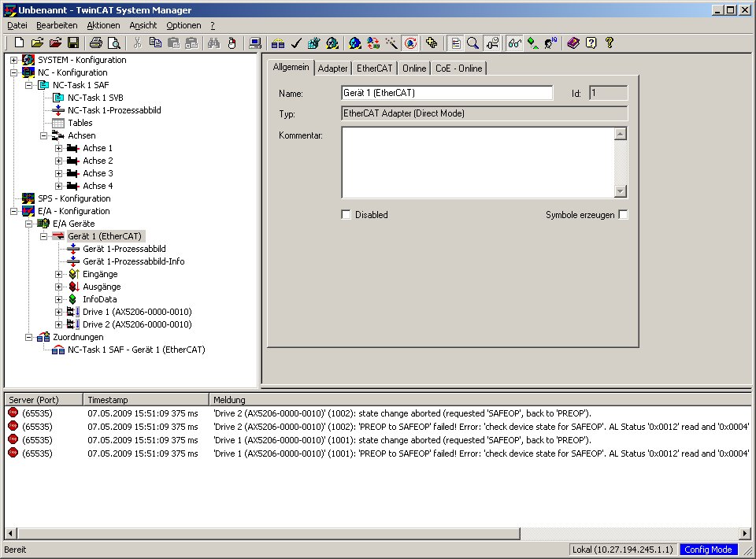
Task: Click the Cut scissors icon
Action: pos(137,43)
